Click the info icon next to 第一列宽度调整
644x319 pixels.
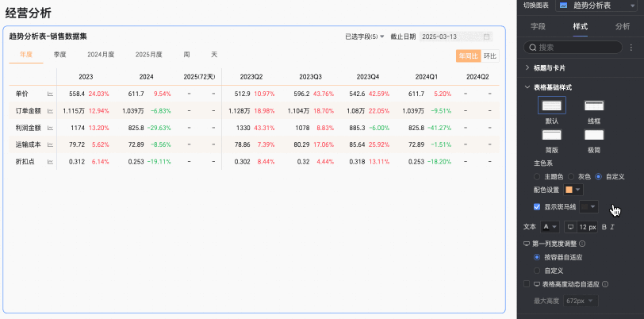pos(582,244)
